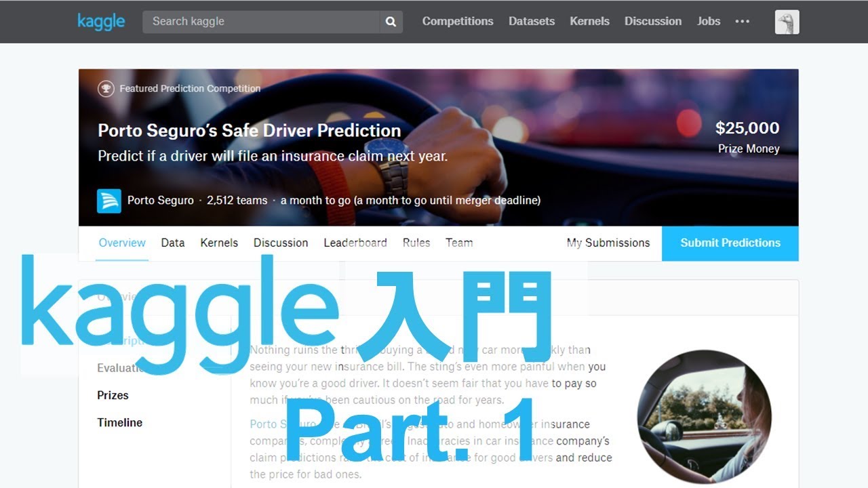This screenshot has width=868, height=488.
Task: Focus the Search kaggle field
Action: click(x=261, y=22)
